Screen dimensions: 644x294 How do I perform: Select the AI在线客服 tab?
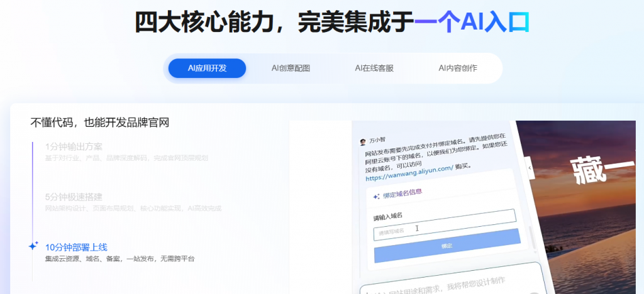(374, 68)
